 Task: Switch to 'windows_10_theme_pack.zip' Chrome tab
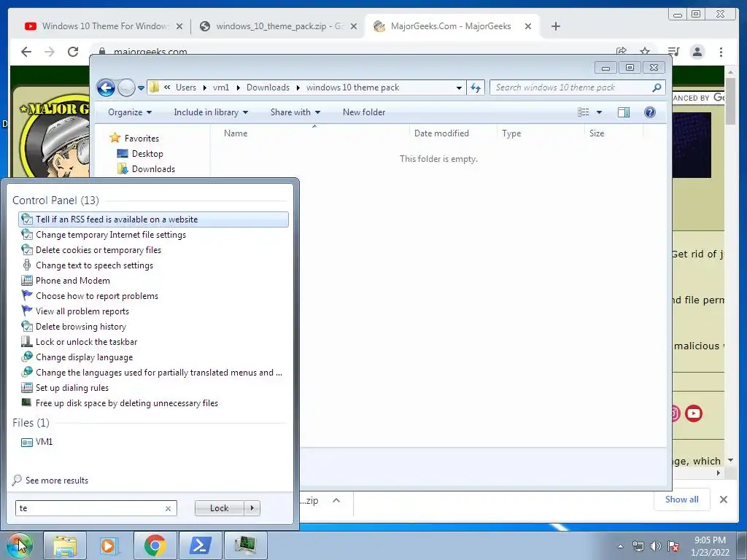(x=279, y=26)
